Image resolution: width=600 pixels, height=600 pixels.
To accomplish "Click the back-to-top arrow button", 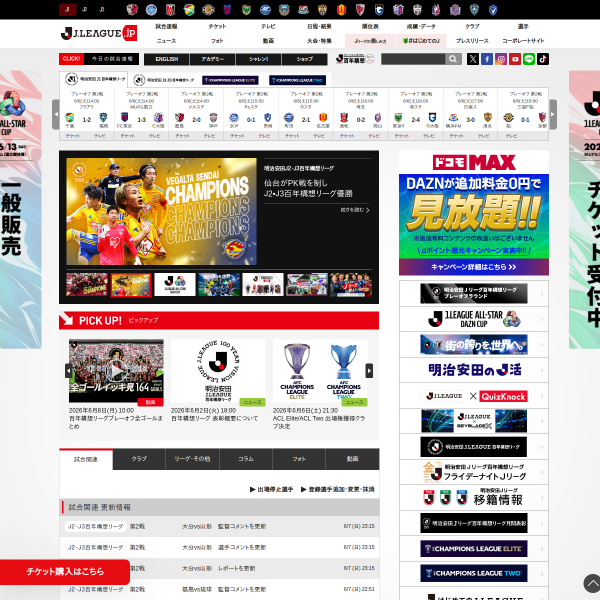I will coord(592,584).
